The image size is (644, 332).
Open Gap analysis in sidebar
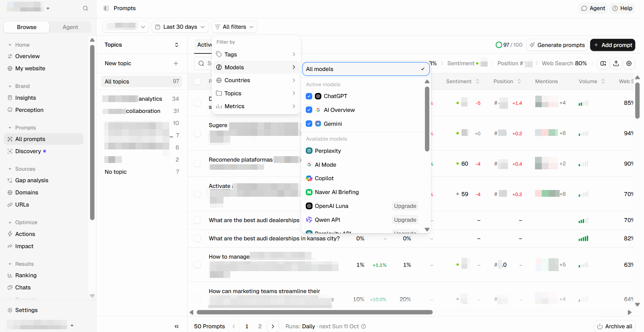[x=32, y=181]
